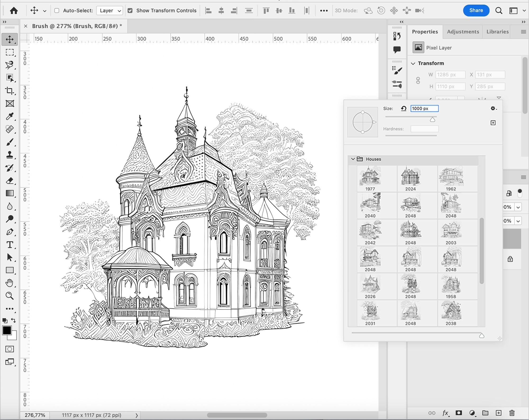Collapse the Houses brush group
Image resolution: width=529 pixels, height=420 pixels.
(x=353, y=159)
